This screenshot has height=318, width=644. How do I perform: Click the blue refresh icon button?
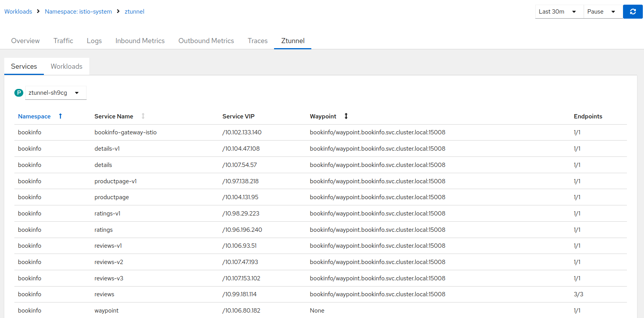(x=632, y=12)
